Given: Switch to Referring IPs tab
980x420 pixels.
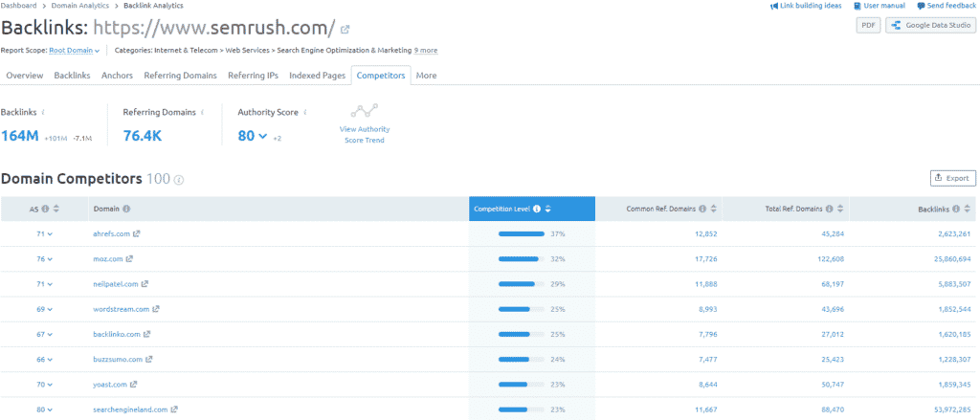Looking at the screenshot, I should click(x=253, y=75).
